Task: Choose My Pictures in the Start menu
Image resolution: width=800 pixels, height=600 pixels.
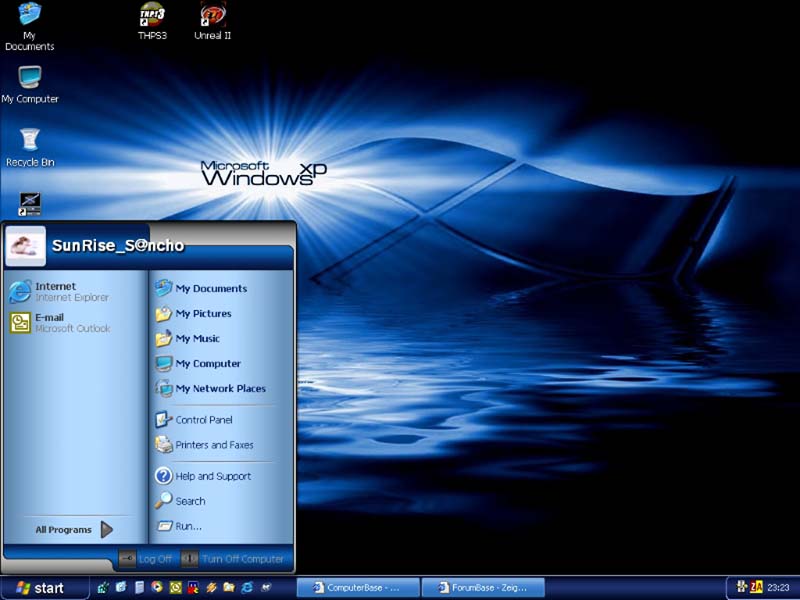Action: [193, 313]
